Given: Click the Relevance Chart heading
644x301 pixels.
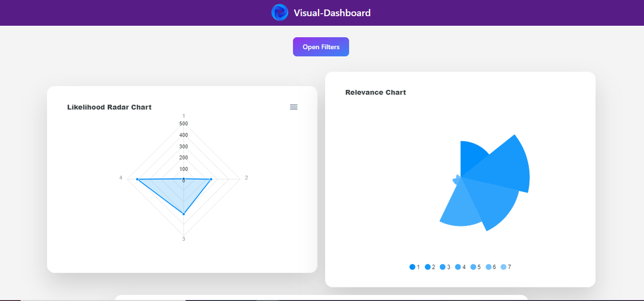Looking at the screenshot, I should pyautogui.click(x=375, y=92).
